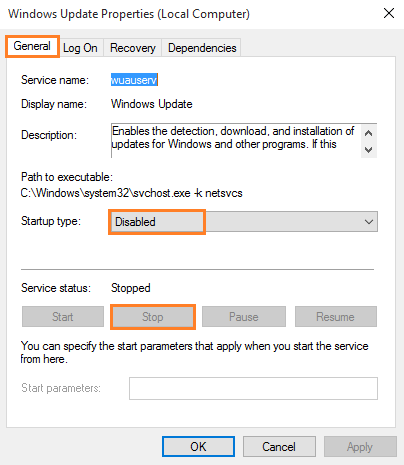The image size is (404, 465).
Task: Click the wuauserv service name field
Action: [x=134, y=80]
